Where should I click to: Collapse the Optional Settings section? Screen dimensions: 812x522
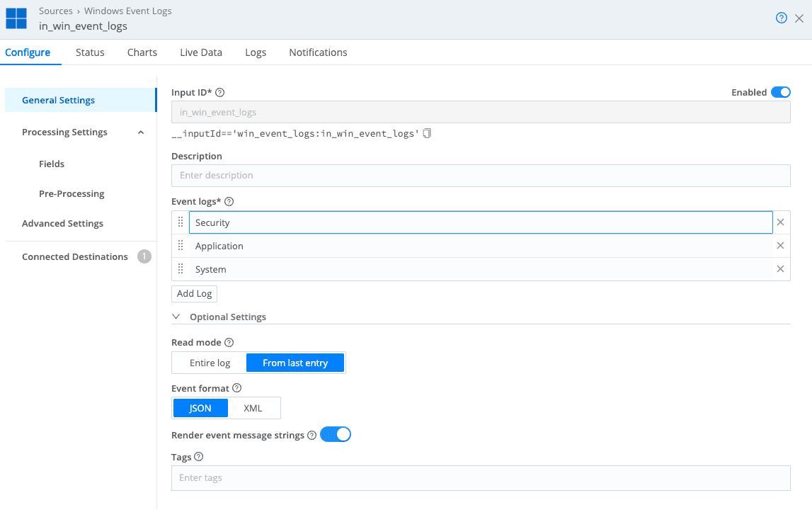(x=176, y=317)
